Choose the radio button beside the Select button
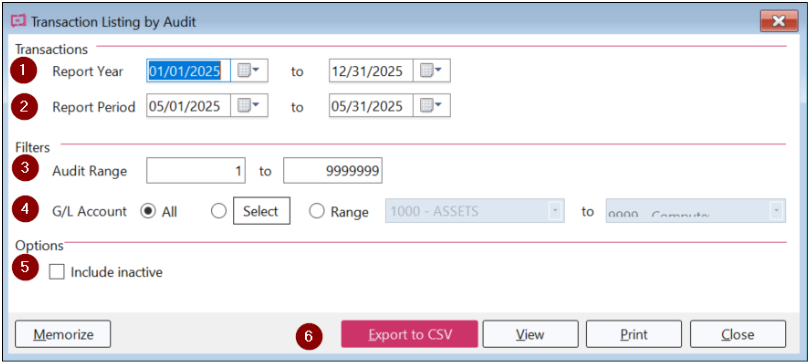Screen dimensions: 810x363 pos(219,212)
